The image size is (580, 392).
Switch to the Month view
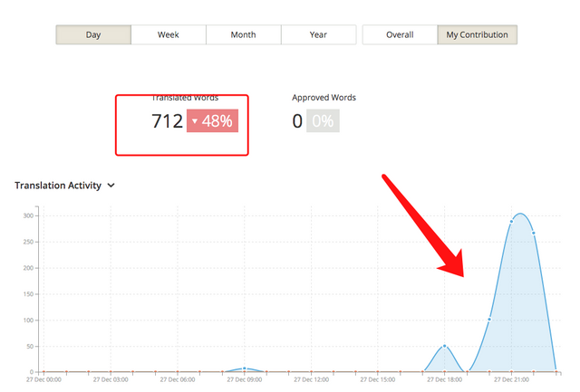click(244, 34)
